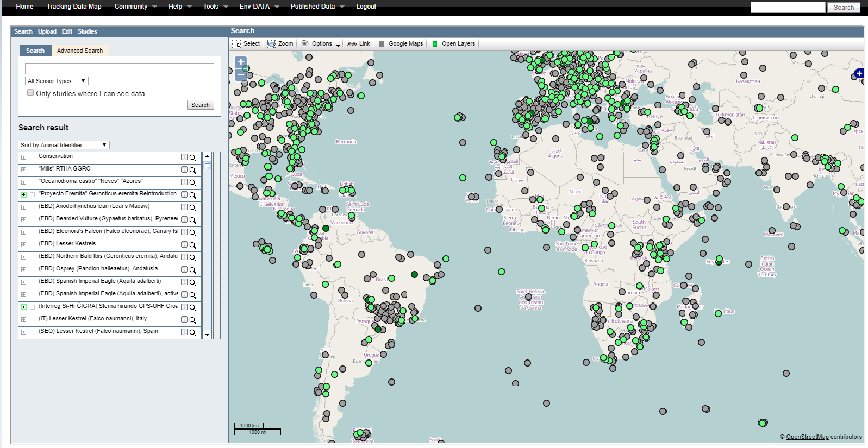Switch to Advanced Search tab
The height and width of the screenshot is (448, 868).
[x=80, y=51]
